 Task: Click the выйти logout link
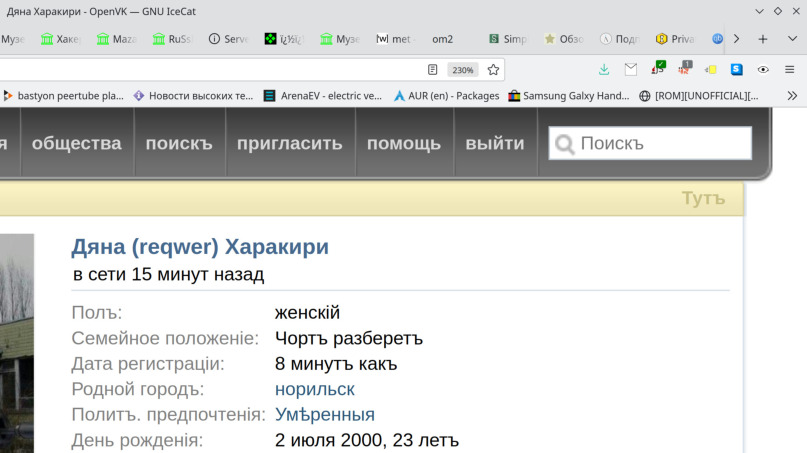(x=494, y=143)
